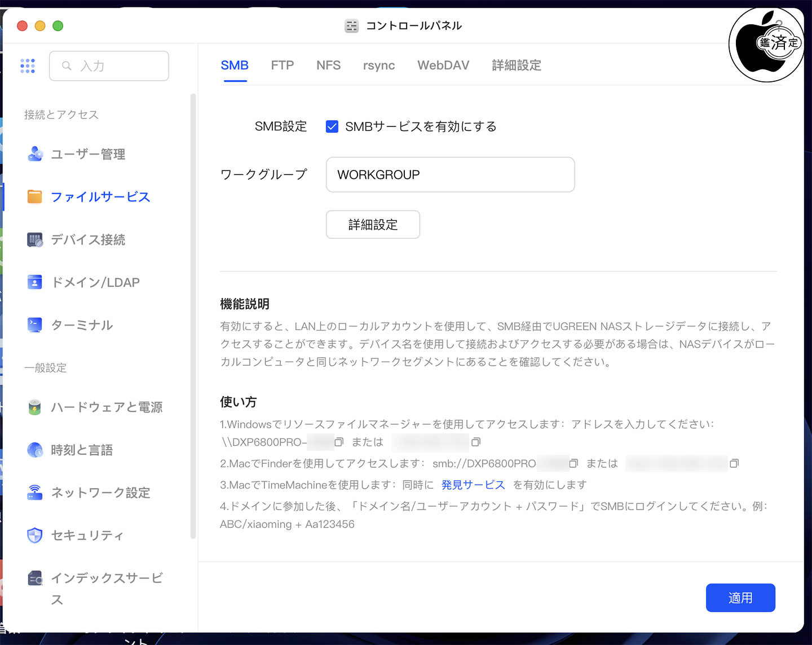Switch to the SMB tab
This screenshot has width=812, height=645.
(x=235, y=65)
